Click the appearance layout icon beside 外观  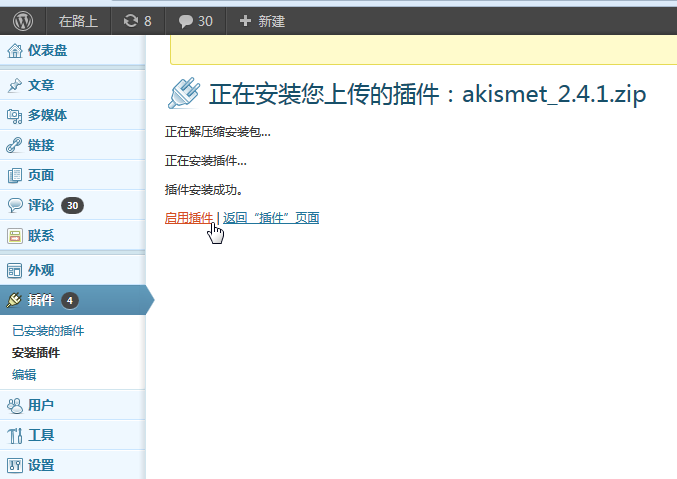[x=14, y=270]
